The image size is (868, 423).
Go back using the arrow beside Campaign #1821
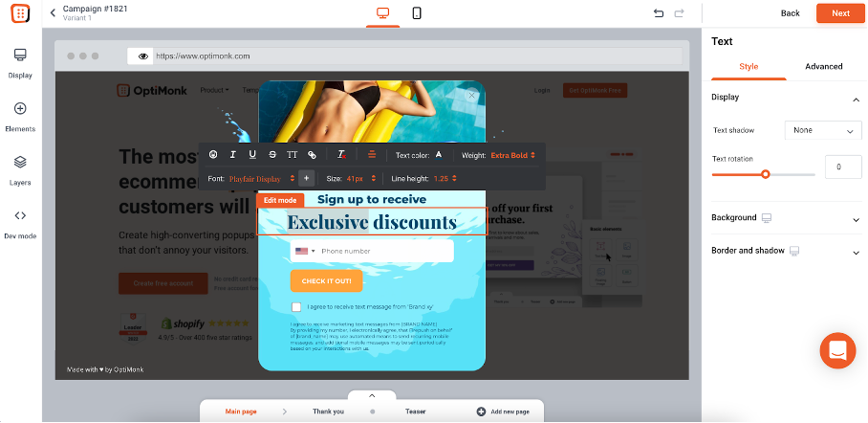pos(53,12)
